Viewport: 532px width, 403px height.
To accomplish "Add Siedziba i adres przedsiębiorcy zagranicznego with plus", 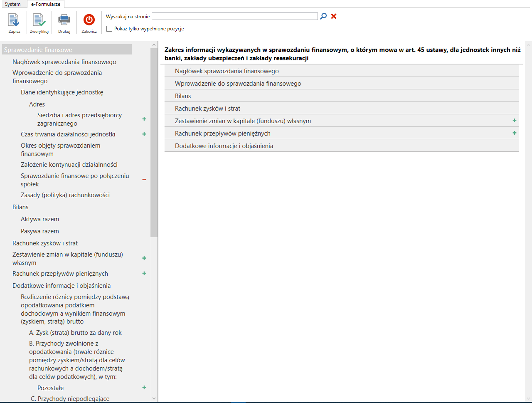I will pos(144,119).
